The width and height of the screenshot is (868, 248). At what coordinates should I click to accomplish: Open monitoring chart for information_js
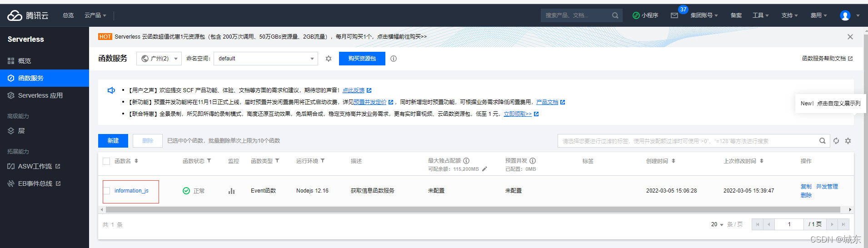pos(232,191)
